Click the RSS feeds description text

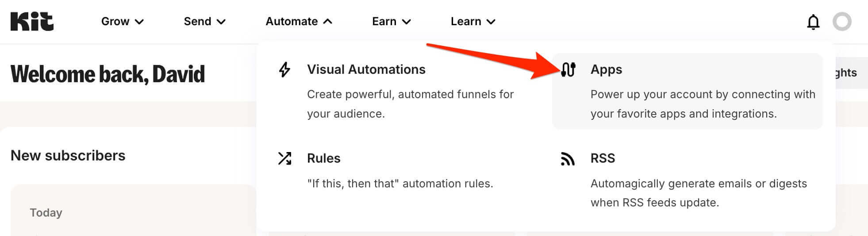click(x=698, y=193)
